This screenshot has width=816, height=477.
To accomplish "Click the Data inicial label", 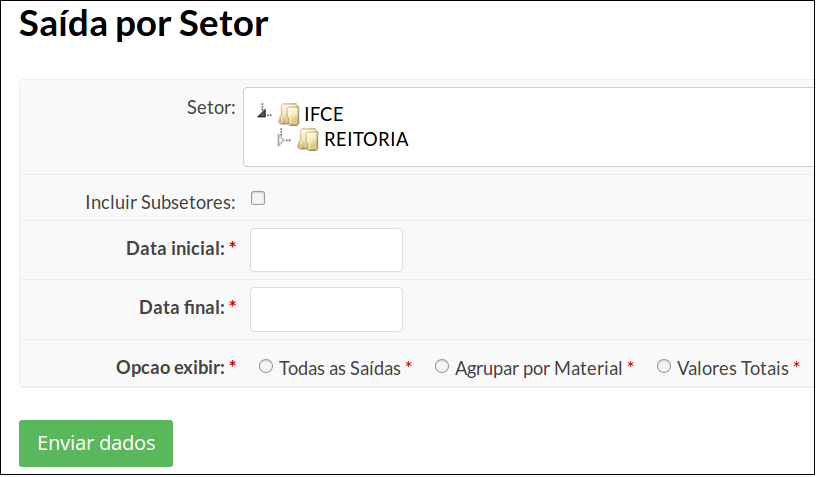I will pos(175,249).
